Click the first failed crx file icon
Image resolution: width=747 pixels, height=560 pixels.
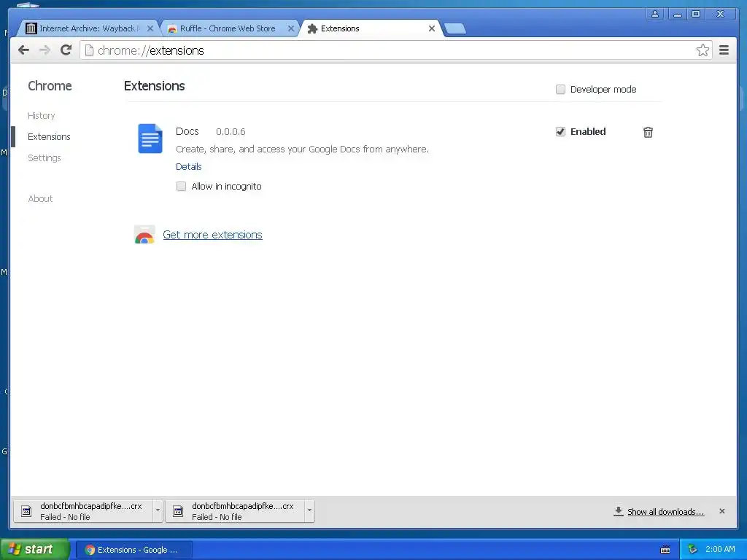27,511
